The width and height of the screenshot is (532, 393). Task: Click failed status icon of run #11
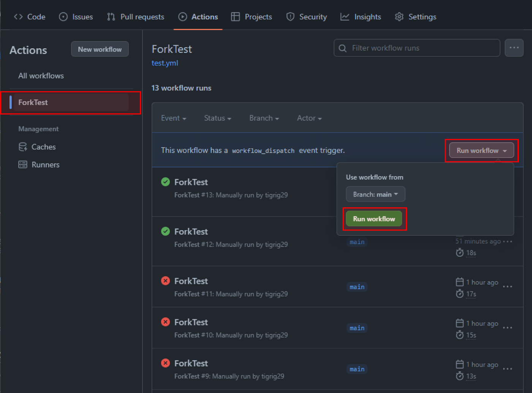click(x=165, y=281)
